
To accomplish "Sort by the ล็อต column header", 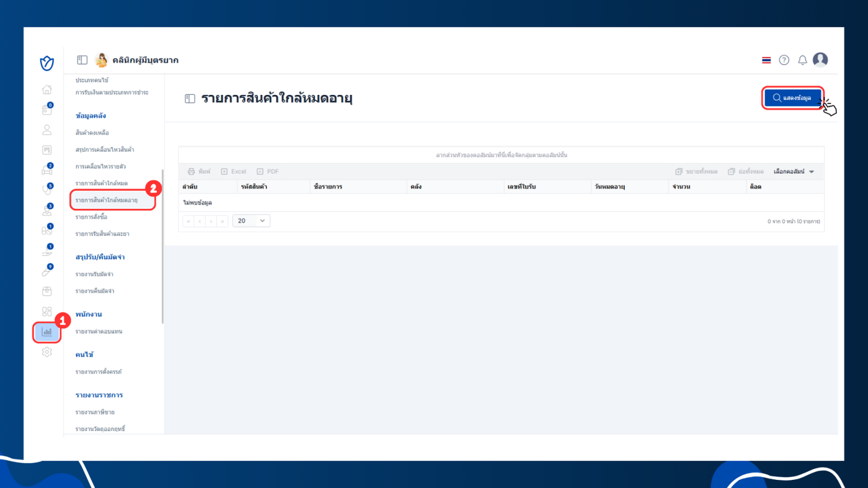I will point(785,187).
